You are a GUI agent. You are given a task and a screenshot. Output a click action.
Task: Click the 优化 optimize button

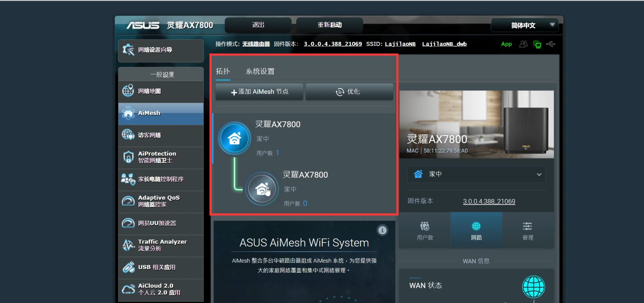(x=349, y=92)
